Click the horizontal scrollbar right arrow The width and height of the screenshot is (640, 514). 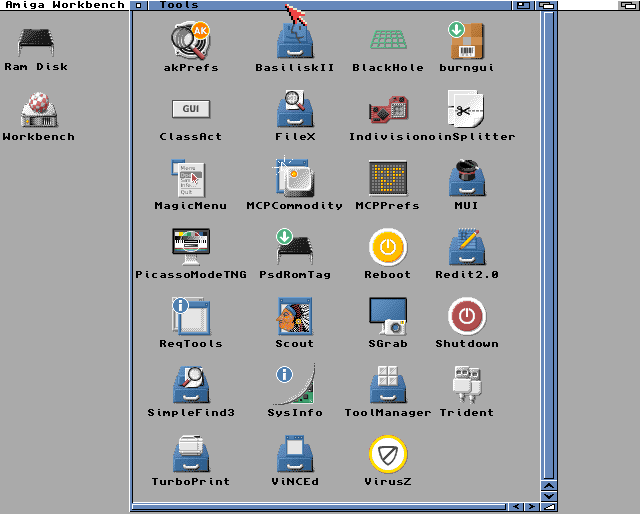pyautogui.click(x=530, y=507)
